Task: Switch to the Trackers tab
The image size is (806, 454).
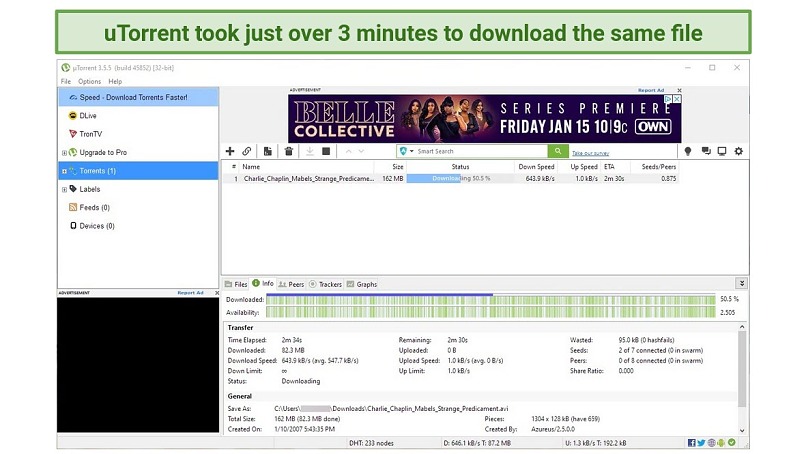Action: (325, 284)
